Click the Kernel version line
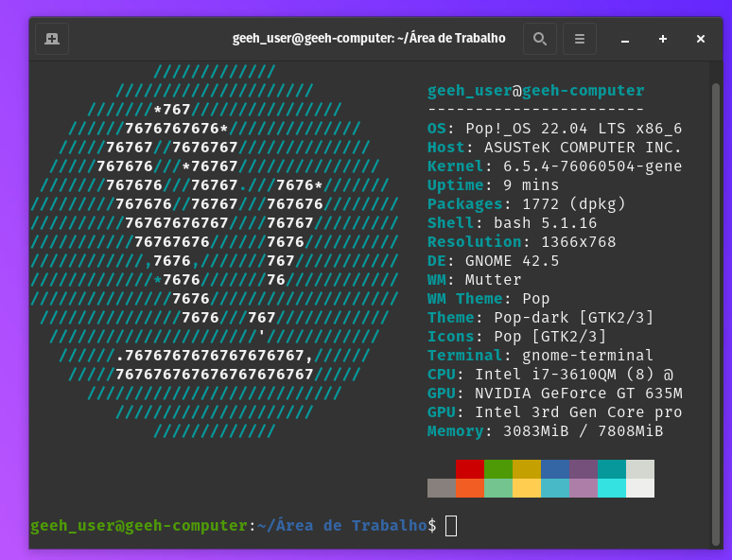Screen dimensions: 732x560 tap(554, 166)
